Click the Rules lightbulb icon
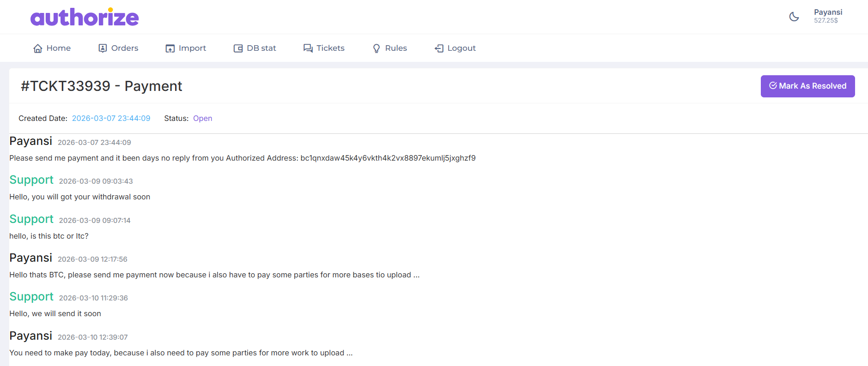This screenshot has width=868, height=366. (376, 48)
